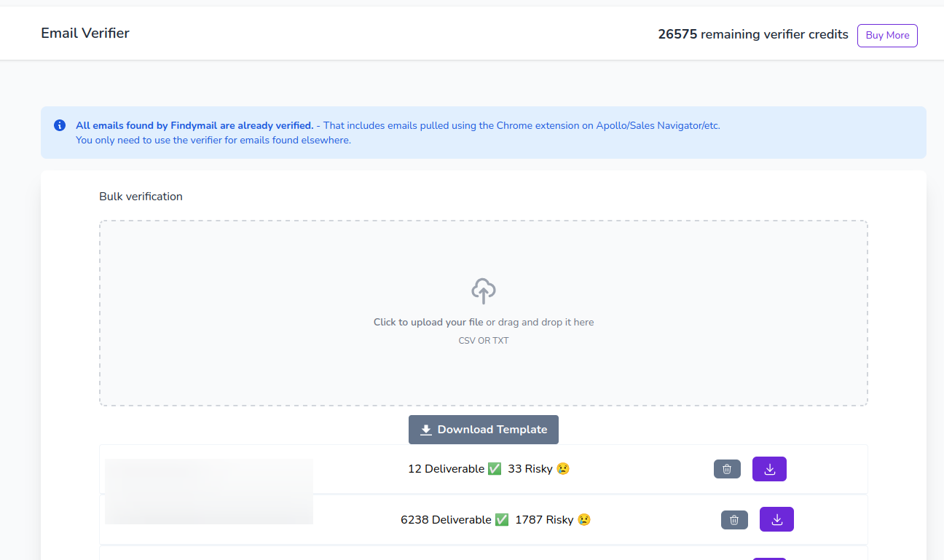944x560 pixels.
Task: Delete the 12 Deliverable verification result
Action: pyautogui.click(x=726, y=469)
